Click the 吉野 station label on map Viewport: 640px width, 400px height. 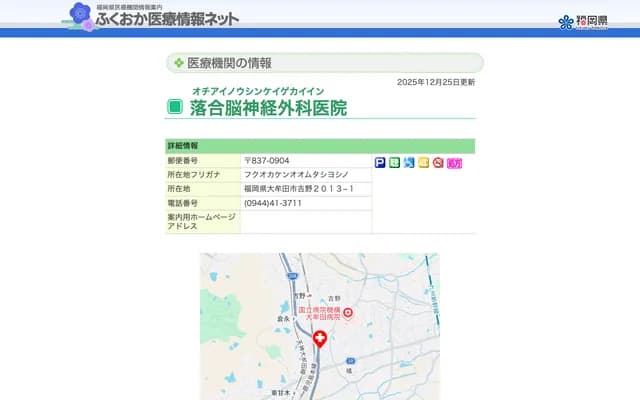(x=298, y=295)
